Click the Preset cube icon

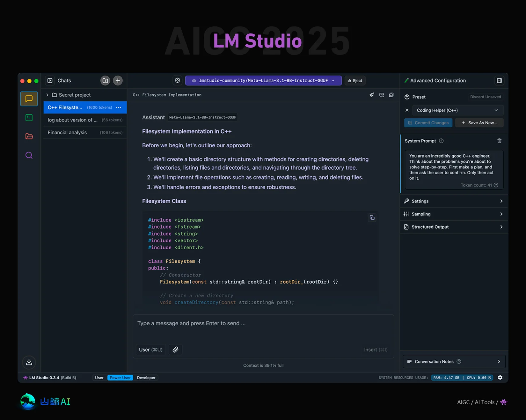click(x=407, y=97)
